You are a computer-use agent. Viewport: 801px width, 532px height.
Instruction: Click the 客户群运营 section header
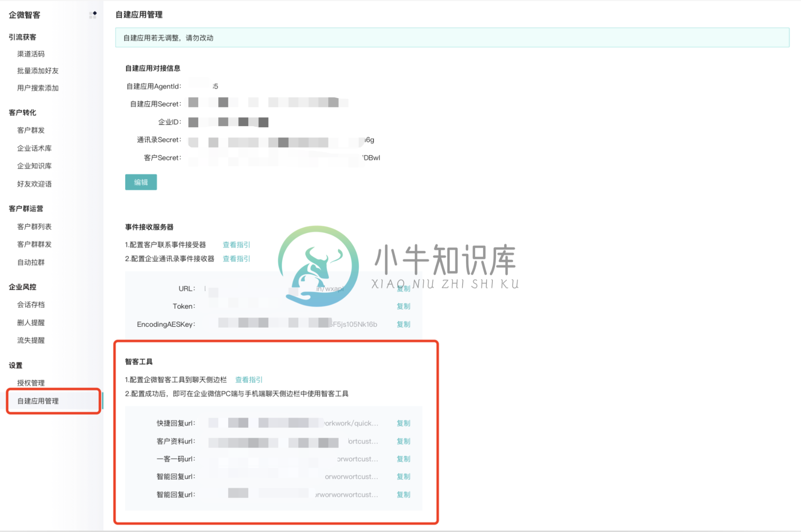coord(26,209)
